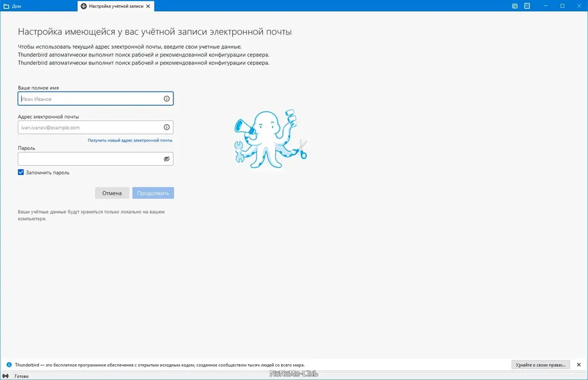Click the Продолжить button
This screenshot has width=588, height=380.
point(153,193)
